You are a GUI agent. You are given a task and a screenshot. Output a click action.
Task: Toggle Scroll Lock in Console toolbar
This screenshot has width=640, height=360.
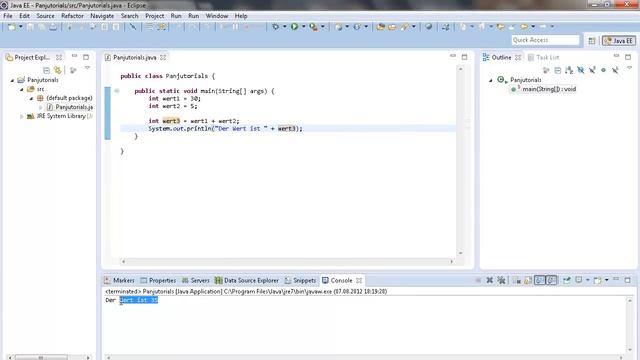pyautogui.click(x=528, y=280)
